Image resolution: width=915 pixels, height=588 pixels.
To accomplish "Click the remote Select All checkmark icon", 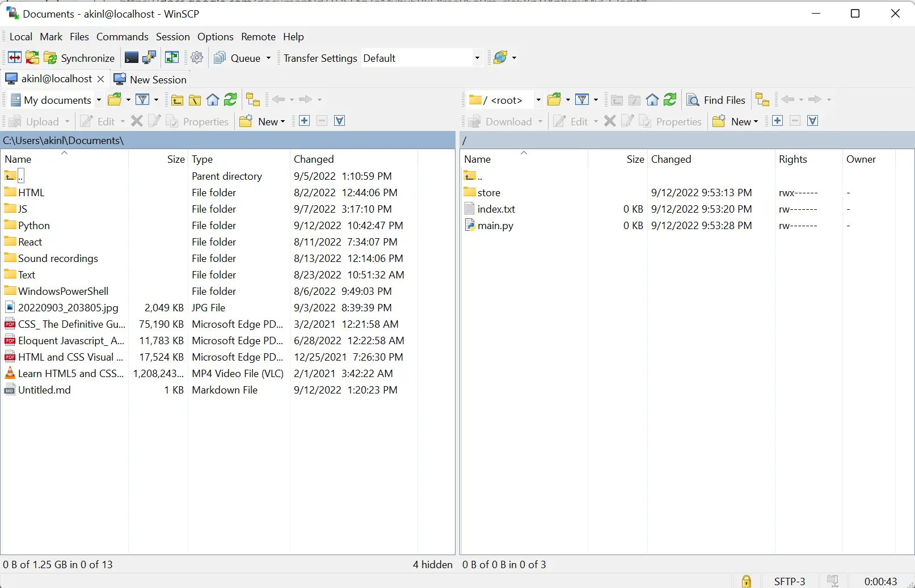I will (813, 121).
